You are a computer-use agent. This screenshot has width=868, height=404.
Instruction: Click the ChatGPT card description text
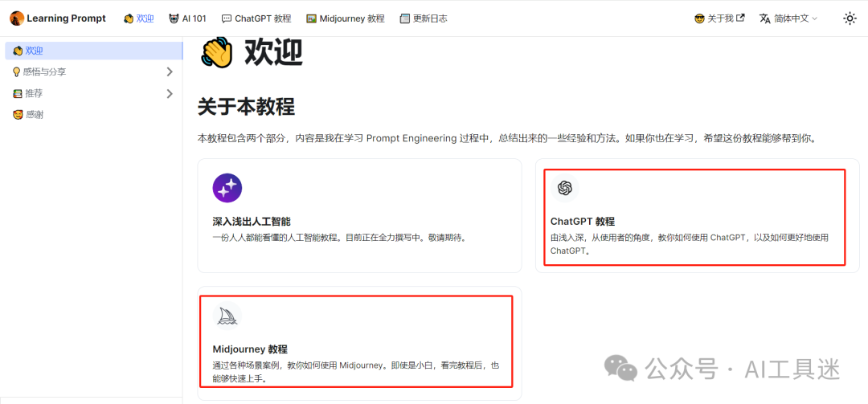(690, 244)
